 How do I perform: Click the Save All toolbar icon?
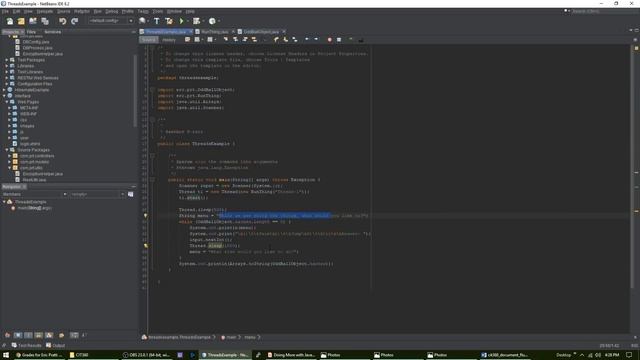pyautogui.click(x=45, y=21)
